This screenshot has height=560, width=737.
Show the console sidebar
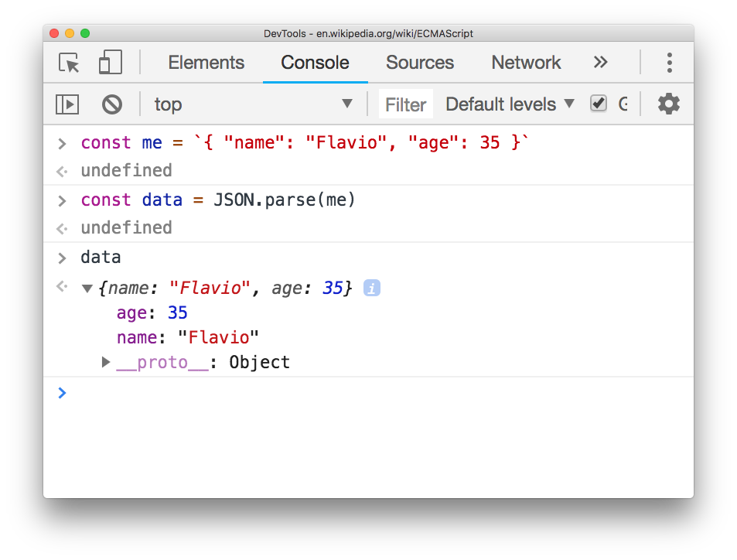(x=67, y=104)
